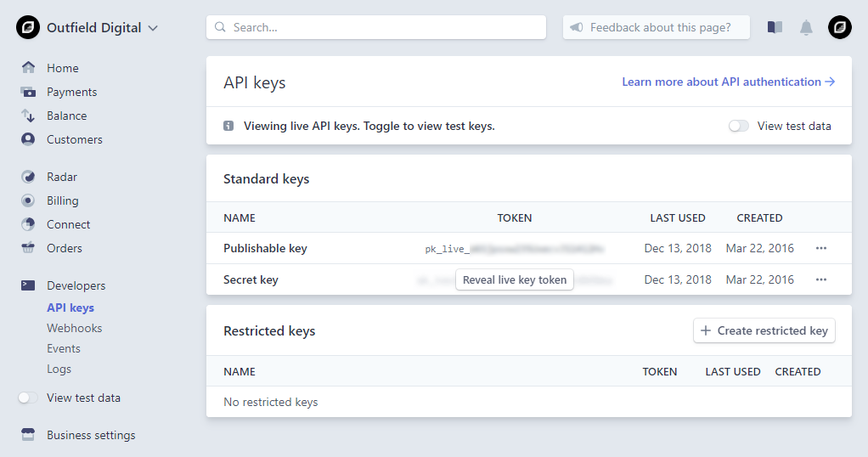Click the pk_live publishable key token
868x457 pixels.
pyautogui.click(x=515, y=249)
